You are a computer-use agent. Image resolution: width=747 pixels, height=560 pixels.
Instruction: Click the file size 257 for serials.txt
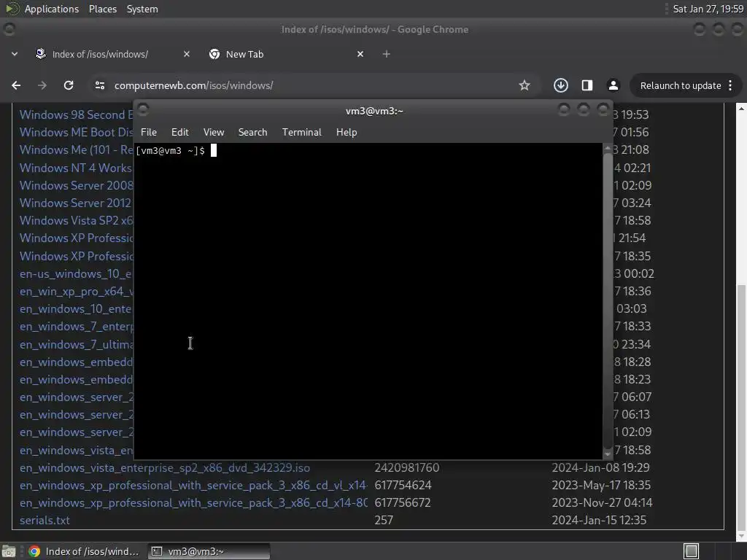pos(384,520)
